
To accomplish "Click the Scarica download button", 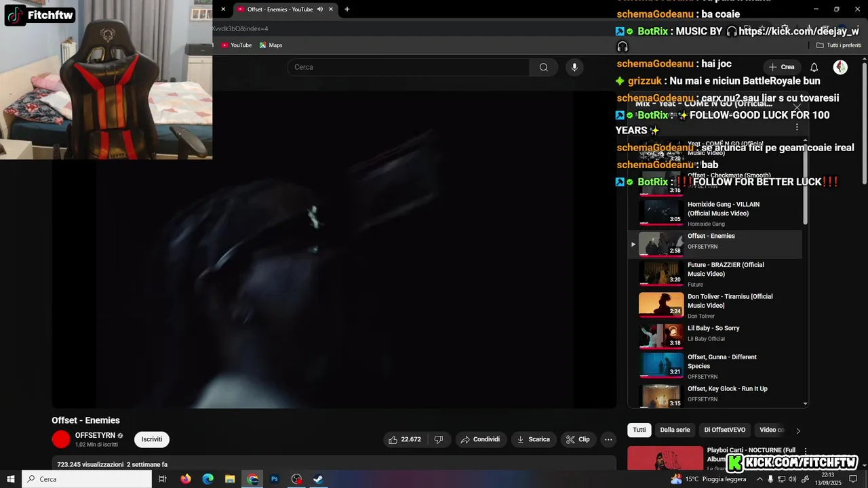I will click(534, 439).
